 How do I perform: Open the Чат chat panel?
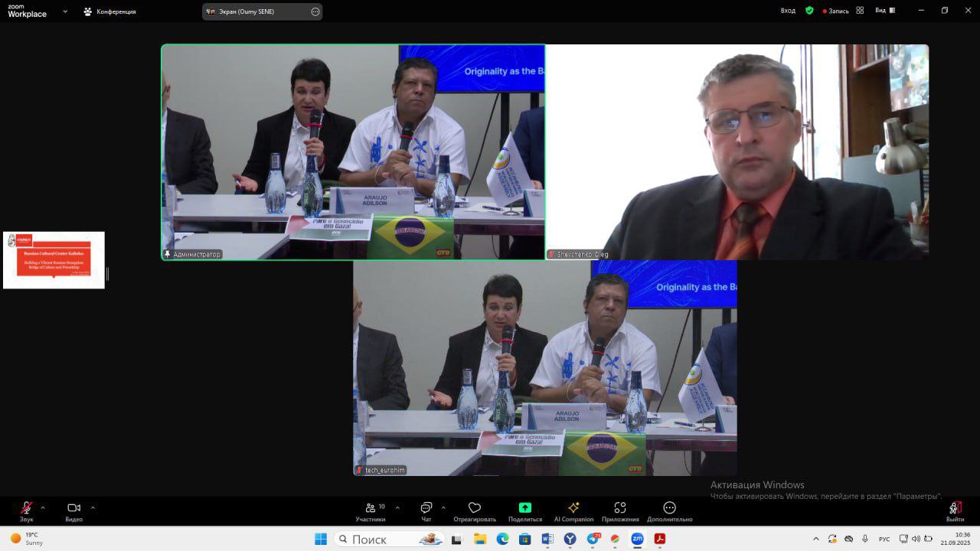pyautogui.click(x=426, y=508)
